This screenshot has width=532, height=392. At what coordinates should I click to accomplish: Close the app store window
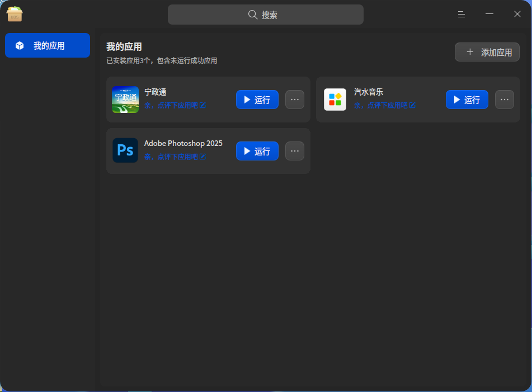point(517,14)
